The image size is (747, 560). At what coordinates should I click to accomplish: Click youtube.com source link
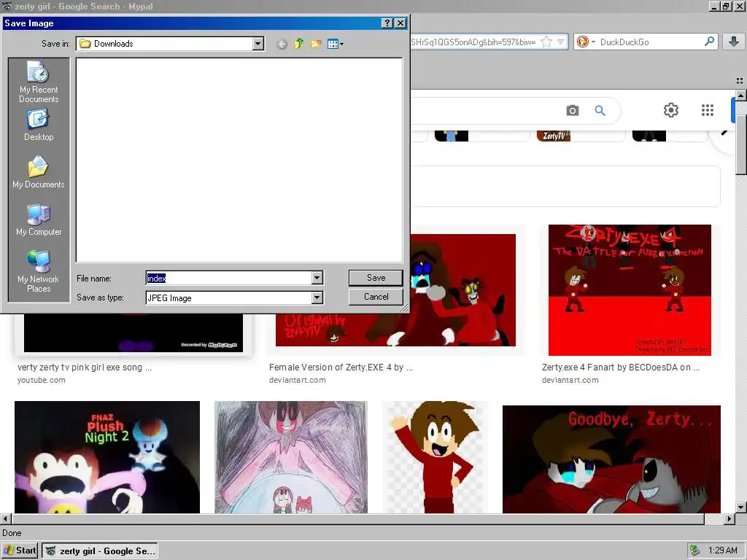pos(42,380)
